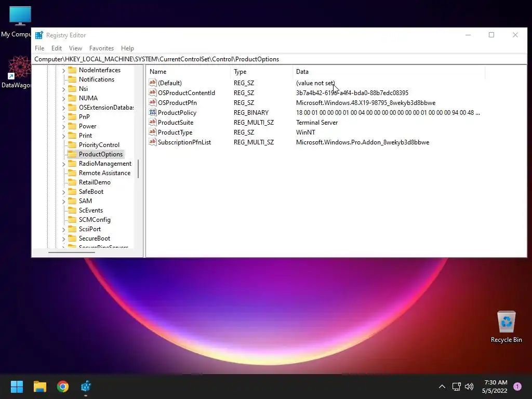Click the Notifications folder icon
Viewport: 532px width, 399px height.
pos(72,79)
